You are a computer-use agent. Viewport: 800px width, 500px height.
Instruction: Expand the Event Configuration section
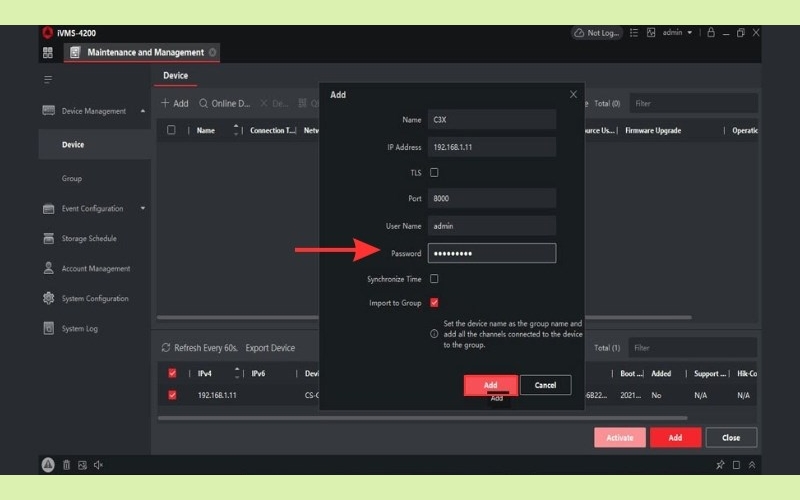(x=142, y=209)
